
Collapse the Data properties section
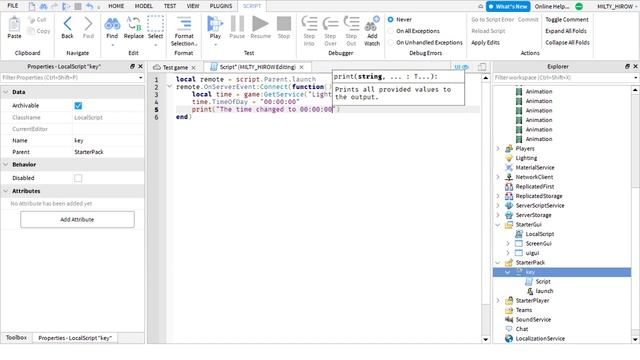tap(6, 92)
